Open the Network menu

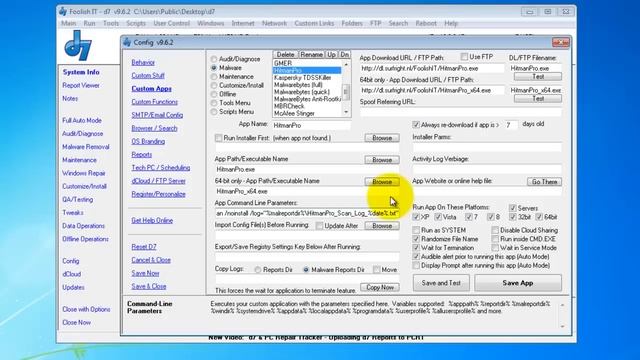274,23
